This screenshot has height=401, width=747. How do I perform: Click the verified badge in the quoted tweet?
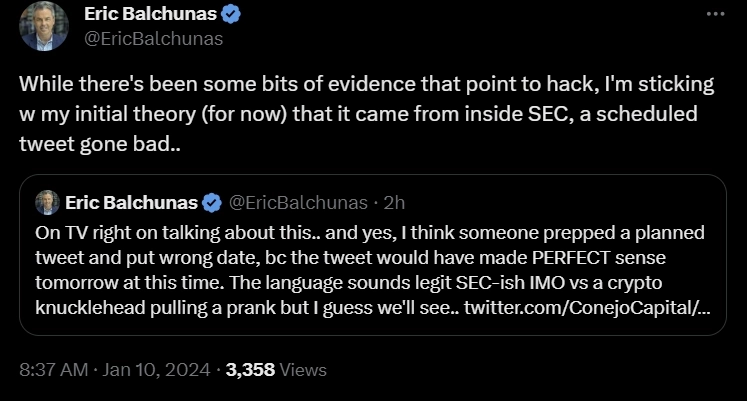(212, 203)
